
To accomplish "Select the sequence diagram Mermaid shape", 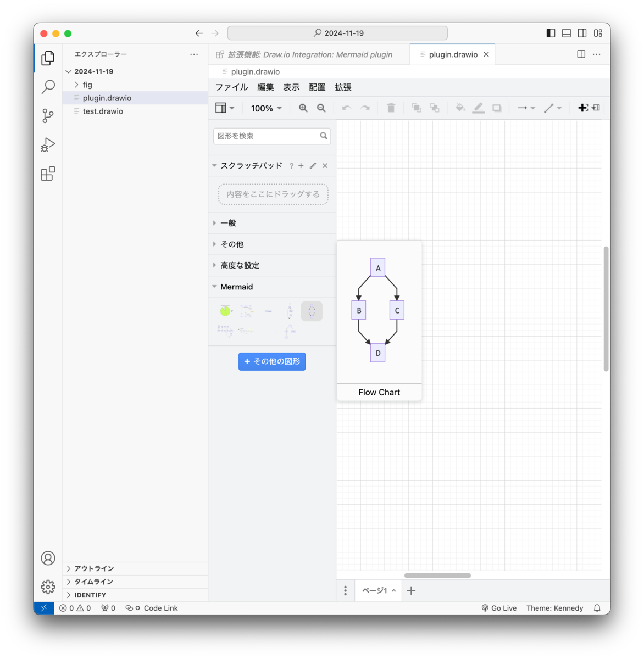I will 246,311.
